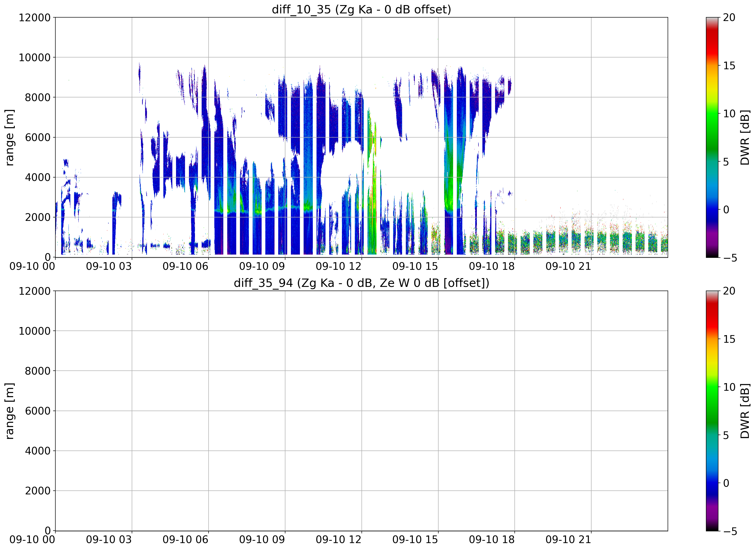Click the "09-10 06" time tick under upper plot

186,266
